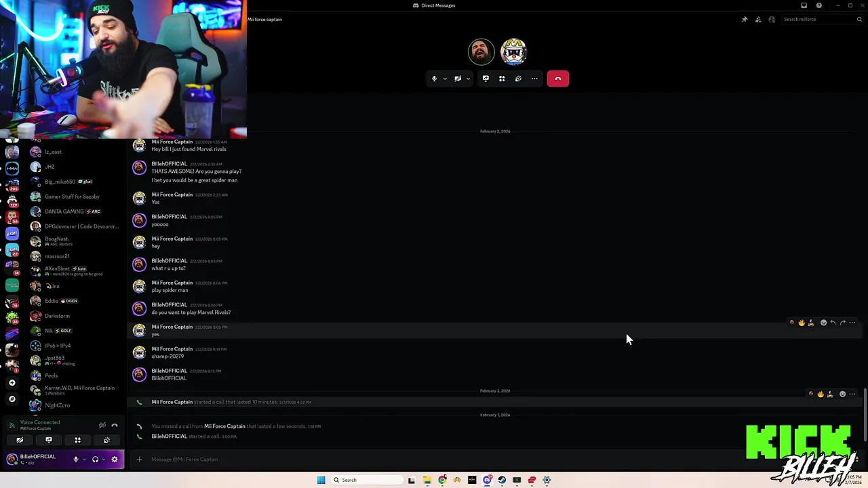Screen dimensions: 868x488
Task: Open Mii Force Captain name on 'champ-20279'
Action: tap(172, 349)
